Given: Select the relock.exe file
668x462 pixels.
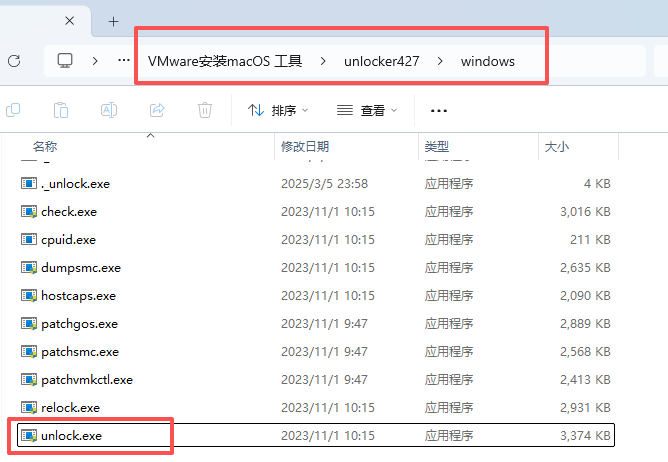Looking at the screenshot, I should click(70, 408).
